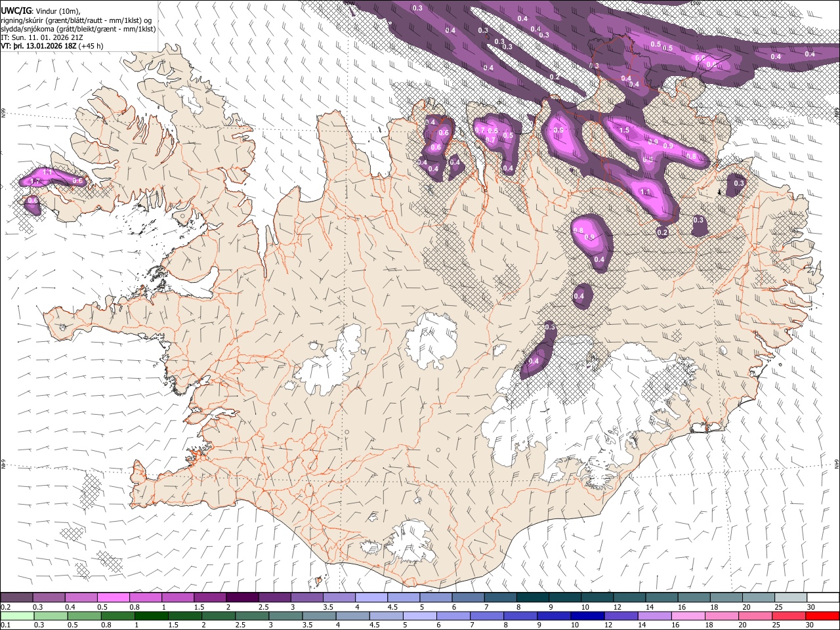Image resolution: width=840 pixels, height=630 pixels.
Task: Pick the 0.3 swatch in the purple snow legend
Action: click(x=49, y=598)
